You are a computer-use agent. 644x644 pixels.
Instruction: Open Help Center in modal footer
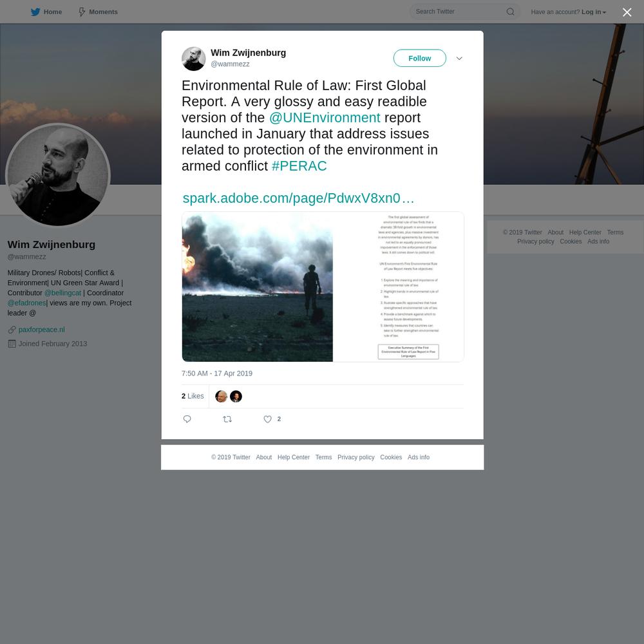[293, 457]
